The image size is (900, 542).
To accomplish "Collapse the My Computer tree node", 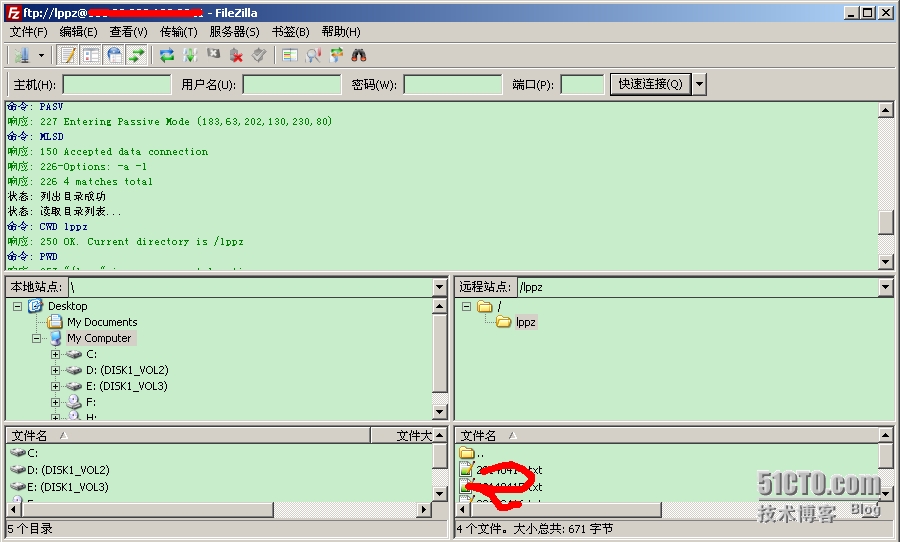I will (x=36, y=338).
